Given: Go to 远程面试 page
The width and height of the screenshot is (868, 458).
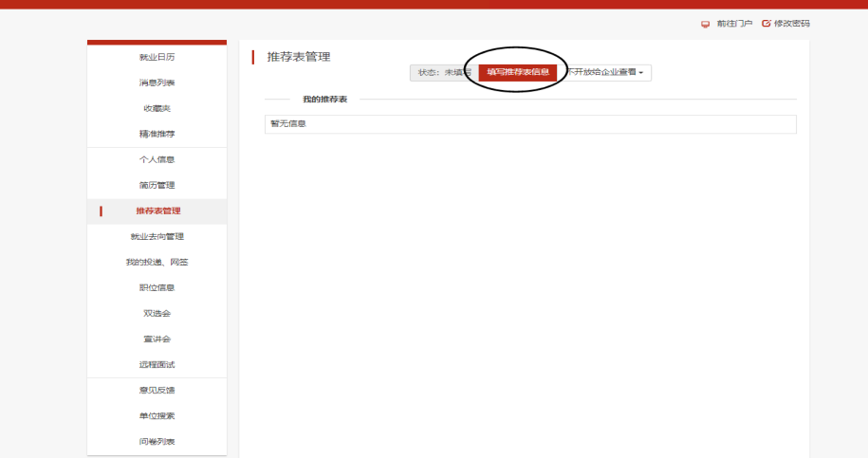Looking at the screenshot, I should click(x=157, y=364).
